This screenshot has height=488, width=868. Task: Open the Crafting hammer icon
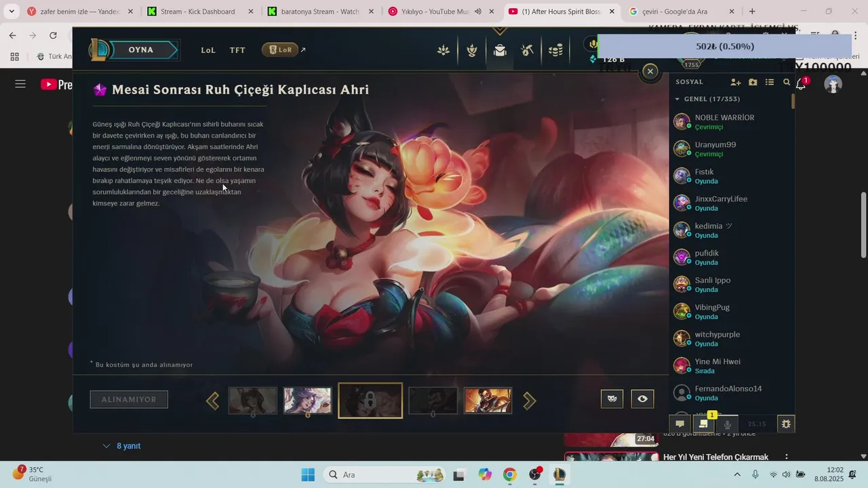pos(528,50)
